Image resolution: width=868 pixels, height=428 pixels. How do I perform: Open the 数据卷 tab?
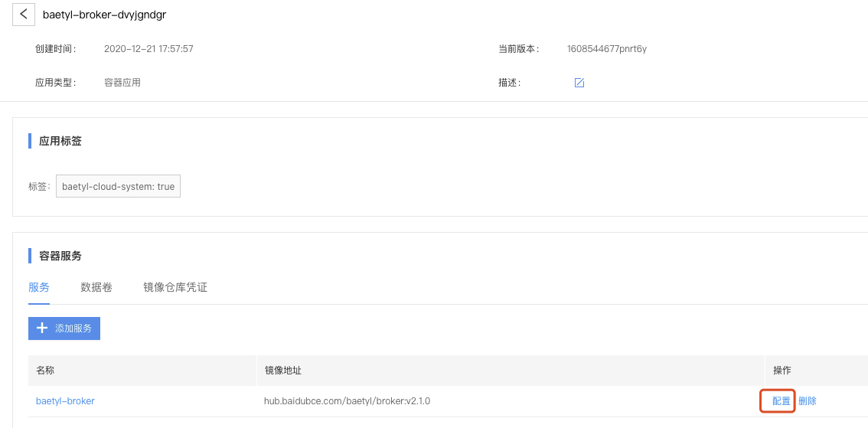pyautogui.click(x=96, y=287)
